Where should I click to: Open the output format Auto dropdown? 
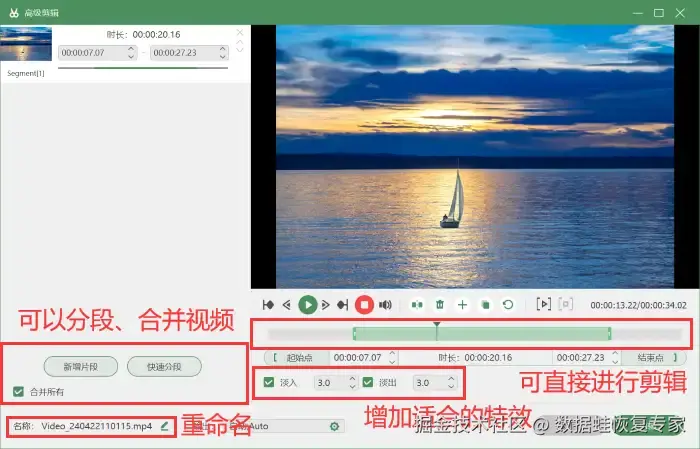click(x=288, y=426)
